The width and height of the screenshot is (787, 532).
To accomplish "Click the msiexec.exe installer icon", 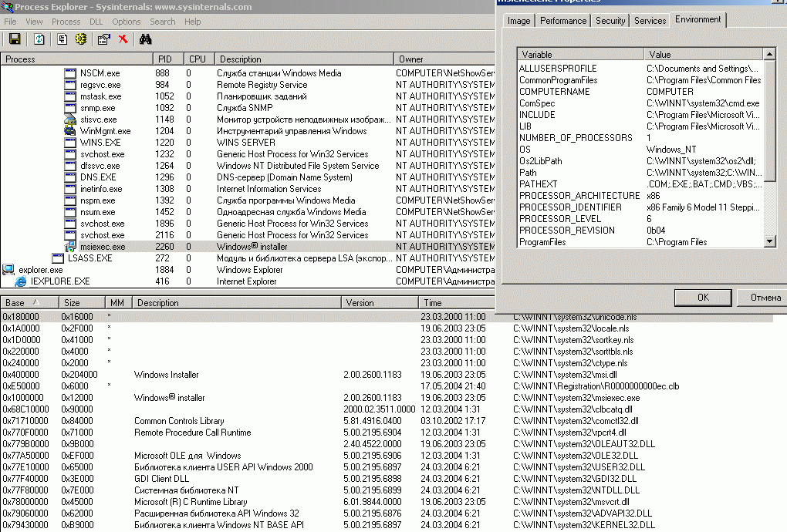I will 70,247.
